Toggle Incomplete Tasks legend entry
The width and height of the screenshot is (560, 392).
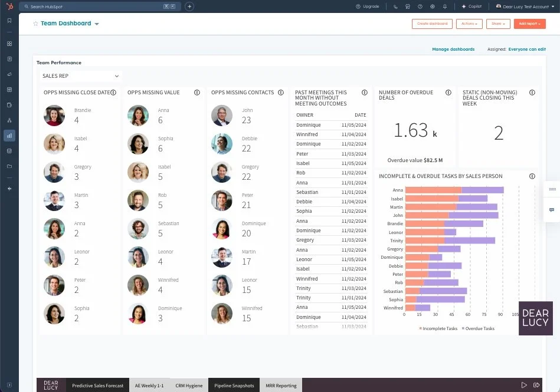[438, 328]
